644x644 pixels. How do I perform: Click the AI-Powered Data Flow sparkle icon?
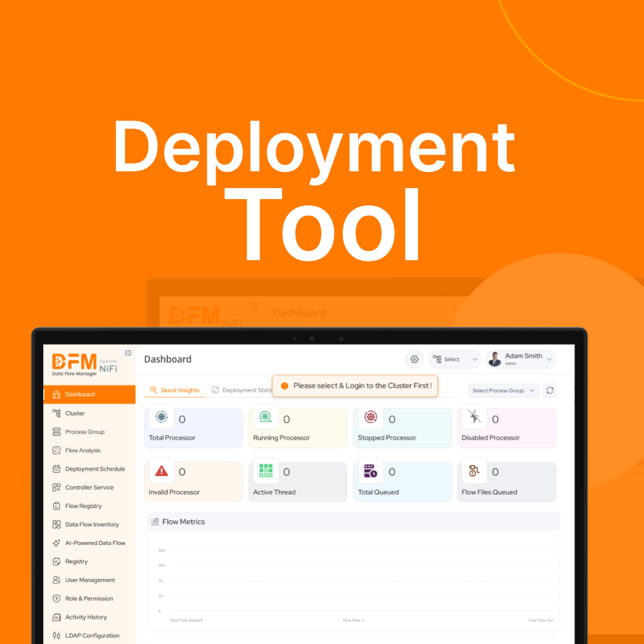click(x=57, y=543)
